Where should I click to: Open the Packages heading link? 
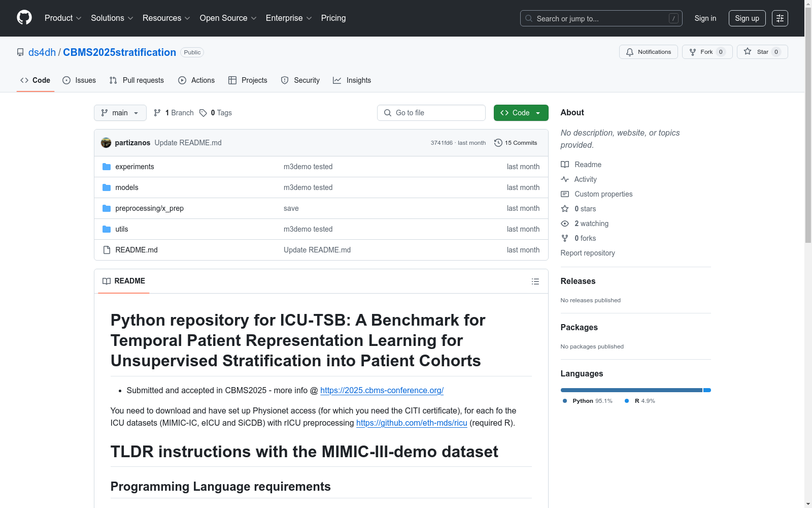tap(579, 327)
